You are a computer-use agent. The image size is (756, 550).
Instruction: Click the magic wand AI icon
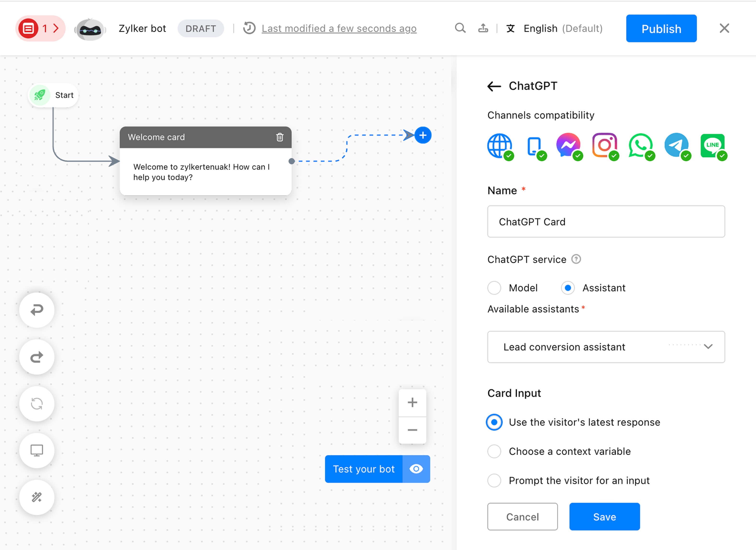[37, 497]
